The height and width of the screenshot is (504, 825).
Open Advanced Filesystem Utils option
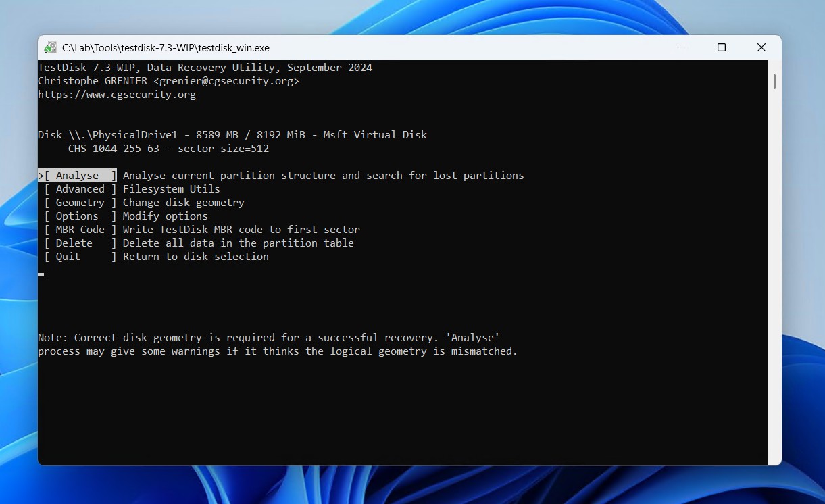(x=80, y=188)
